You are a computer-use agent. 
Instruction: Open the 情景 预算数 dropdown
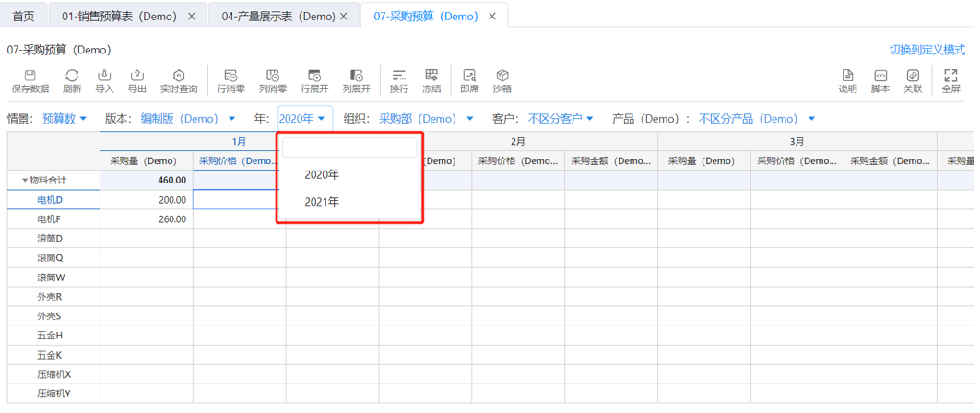coord(65,119)
